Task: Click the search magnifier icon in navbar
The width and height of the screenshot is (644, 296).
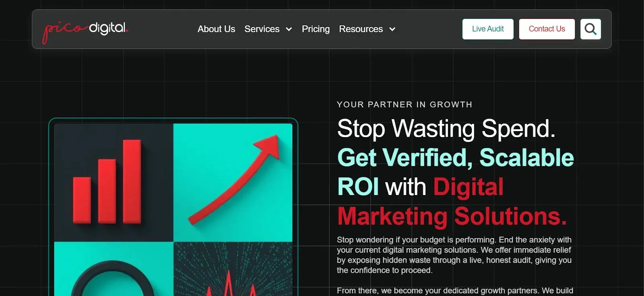Action: [x=590, y=29]
